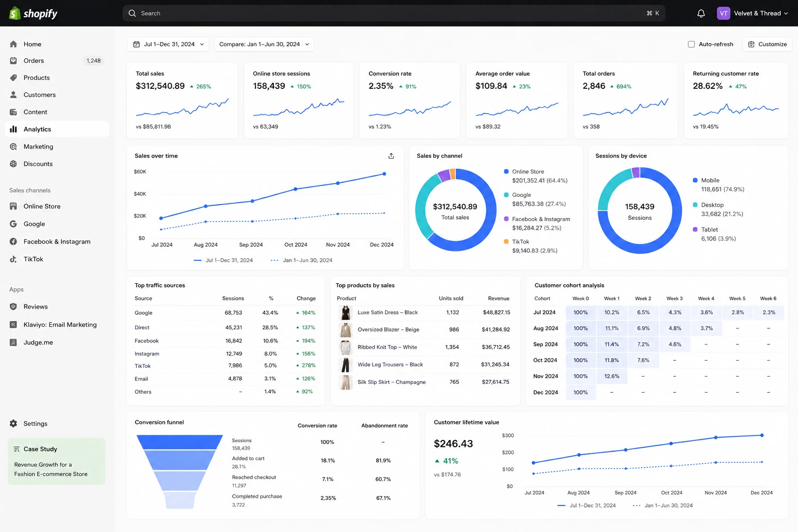Open the Jul 1–Dec 31, 2024 date dropdown
Screen dimensions: 798x532
[x=168, y=45]
